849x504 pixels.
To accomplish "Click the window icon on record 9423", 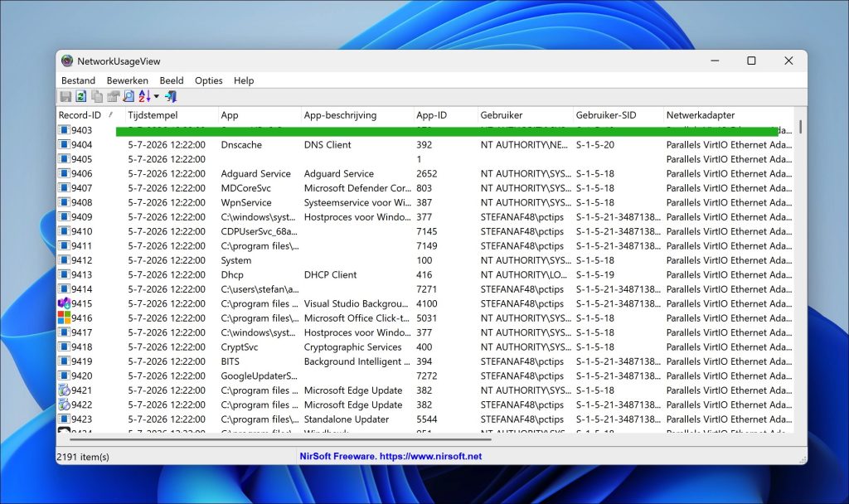I will pyautogui.click(x=64, y=419).
